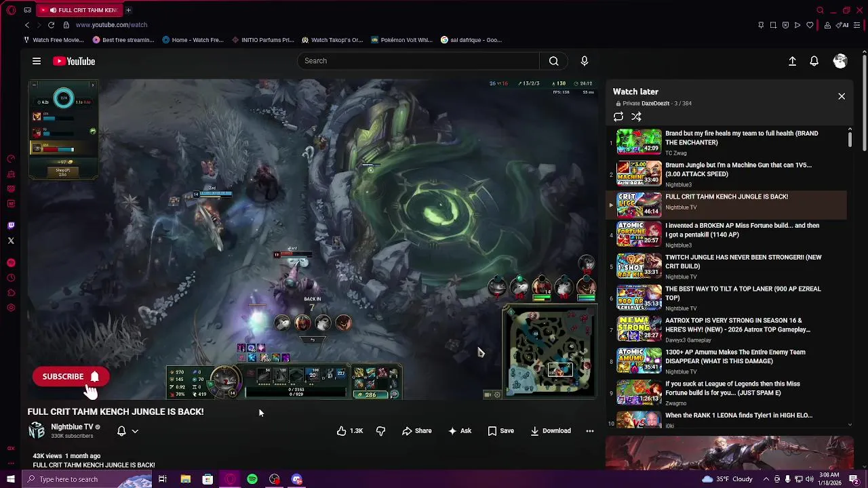Save video to playlist
Image resolution: width=868 pixels, height=488 pixels.
(x=500, y=431)
